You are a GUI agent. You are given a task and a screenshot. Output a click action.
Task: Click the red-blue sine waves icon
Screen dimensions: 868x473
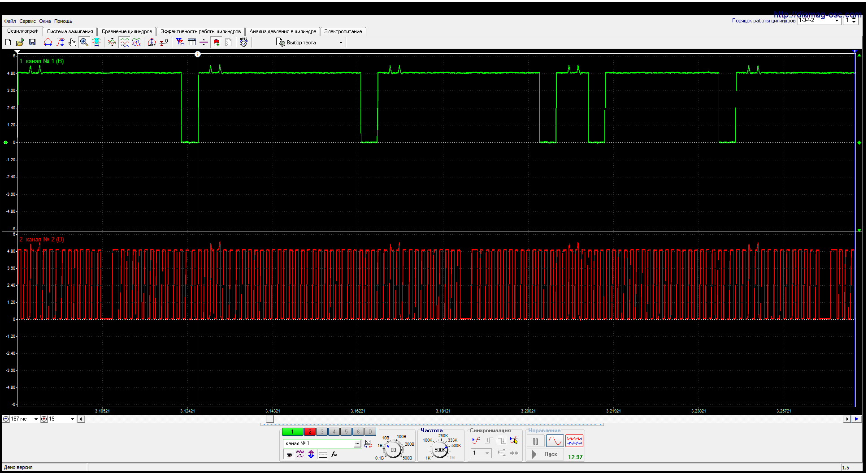tap(136, 42)
